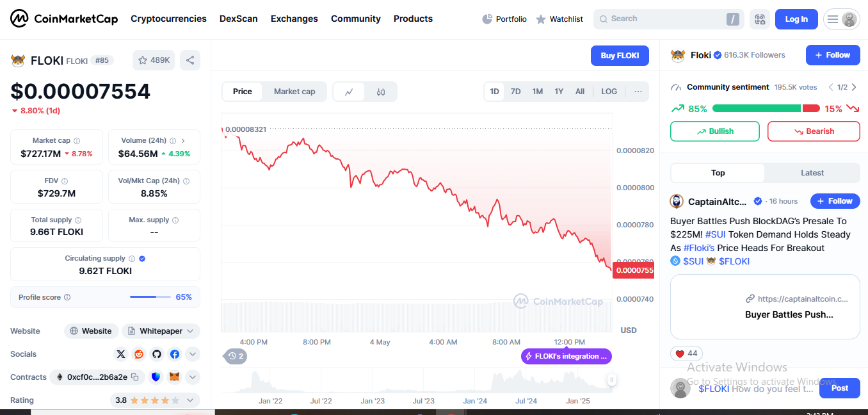Image resolution: width=868 pixels, height=415 pixels.
Task: Vote Bullish on community sentiment
Action: [x=715, y=131]
